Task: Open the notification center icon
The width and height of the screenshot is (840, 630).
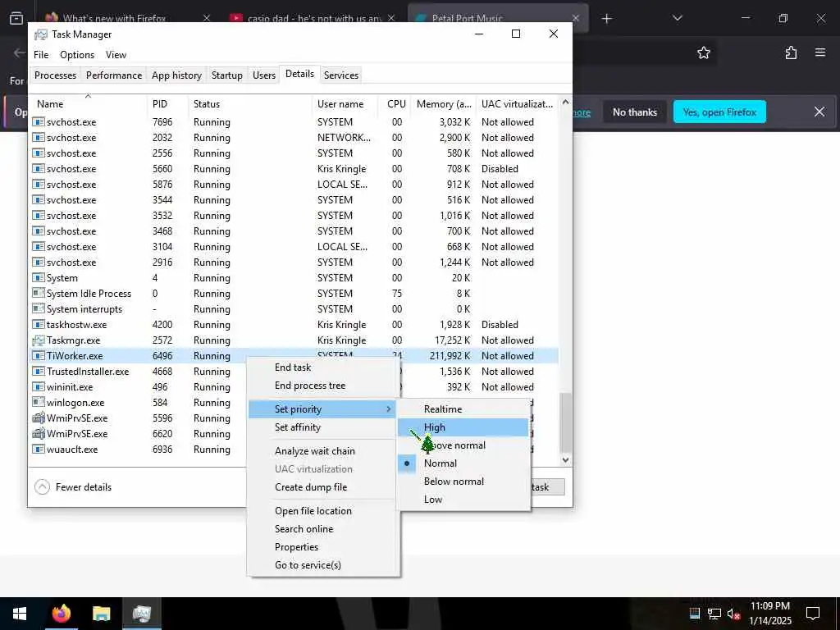Action: [813, 613]
